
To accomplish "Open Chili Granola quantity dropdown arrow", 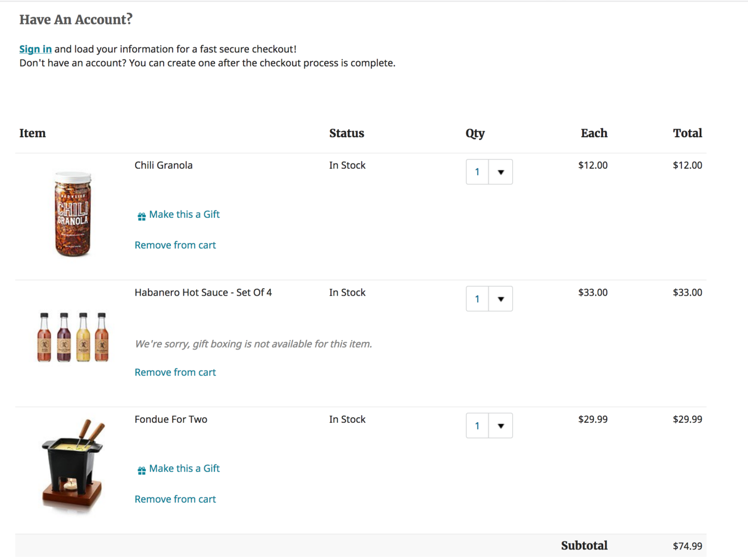I will [x=501, y=172].
